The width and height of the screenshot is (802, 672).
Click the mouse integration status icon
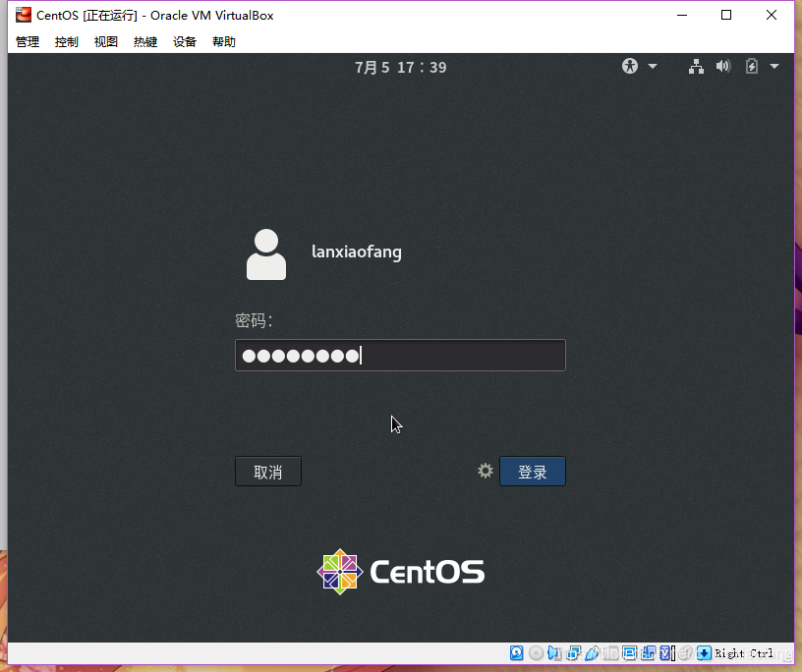click(685, 653)
